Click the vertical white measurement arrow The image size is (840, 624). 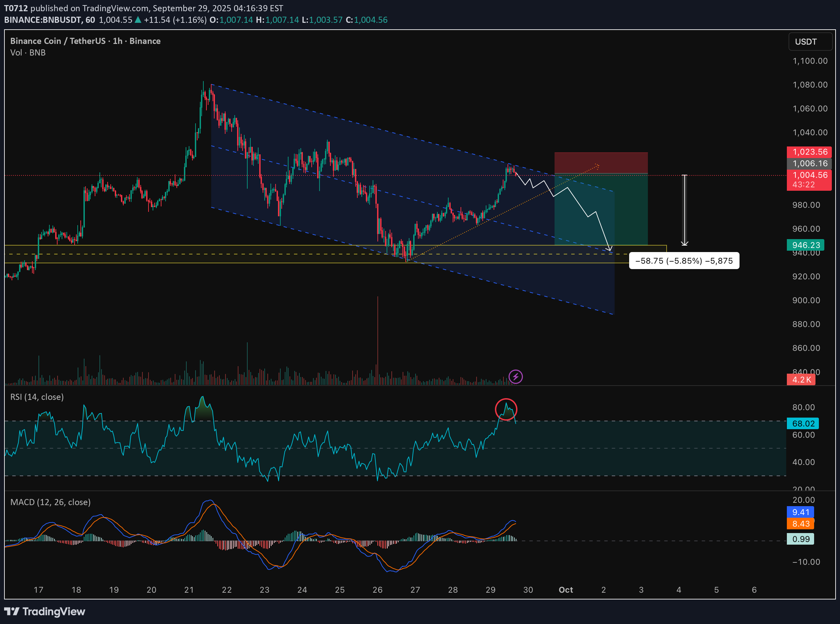coord(684,210)
